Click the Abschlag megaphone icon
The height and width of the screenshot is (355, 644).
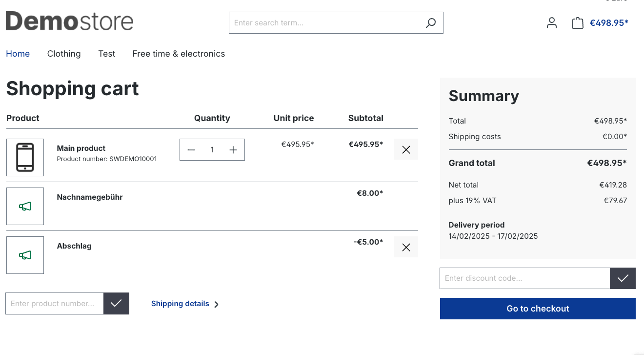[25, 255]
